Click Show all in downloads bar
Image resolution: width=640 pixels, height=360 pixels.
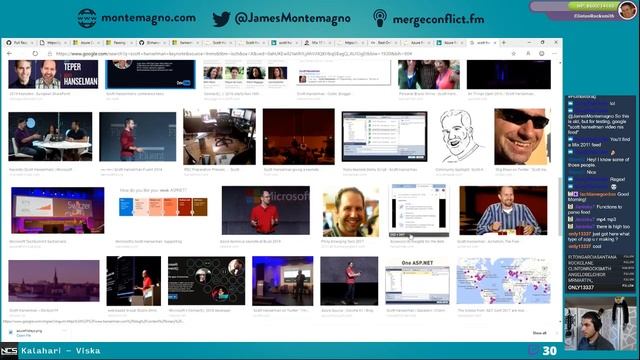click(539, 333)
